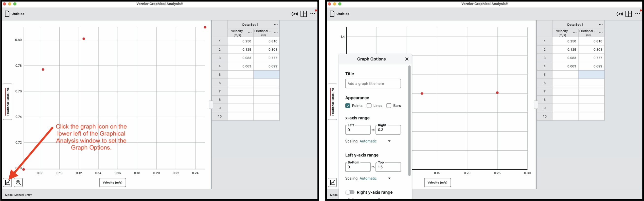The image size is (644, 201).
Task: Open Frictional column options in right window
Action: pos(601,33)
